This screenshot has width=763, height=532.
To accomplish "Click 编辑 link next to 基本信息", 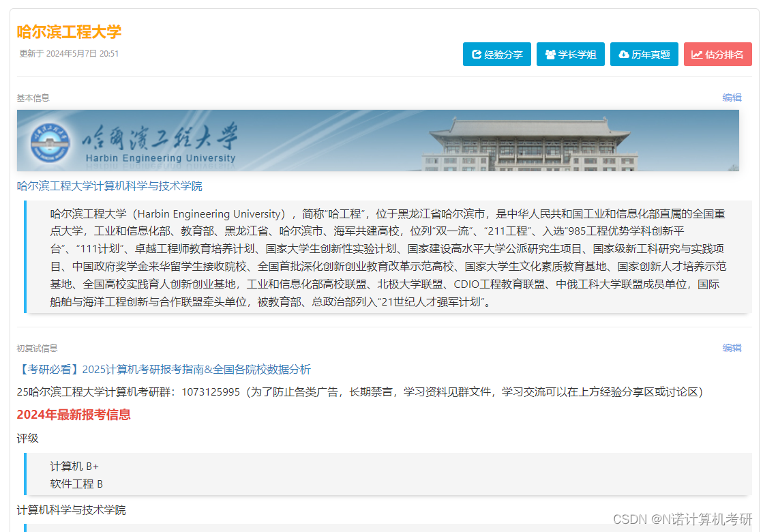I will coord(732,98).
